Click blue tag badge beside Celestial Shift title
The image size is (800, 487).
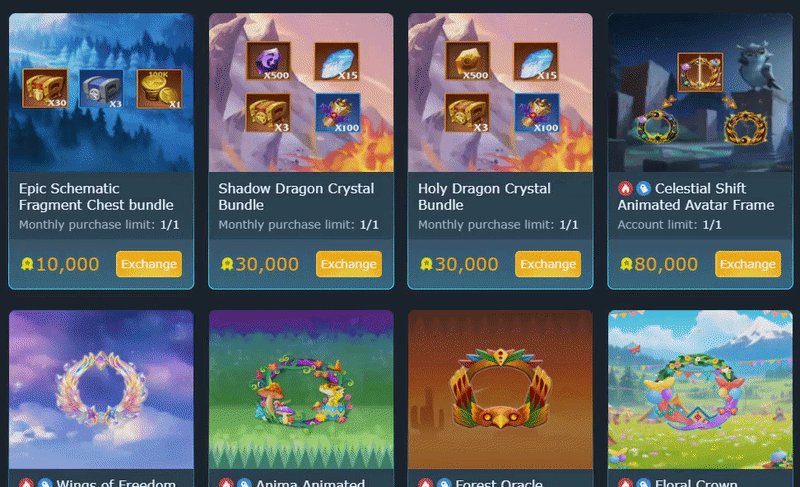click(x=643, y=189)
